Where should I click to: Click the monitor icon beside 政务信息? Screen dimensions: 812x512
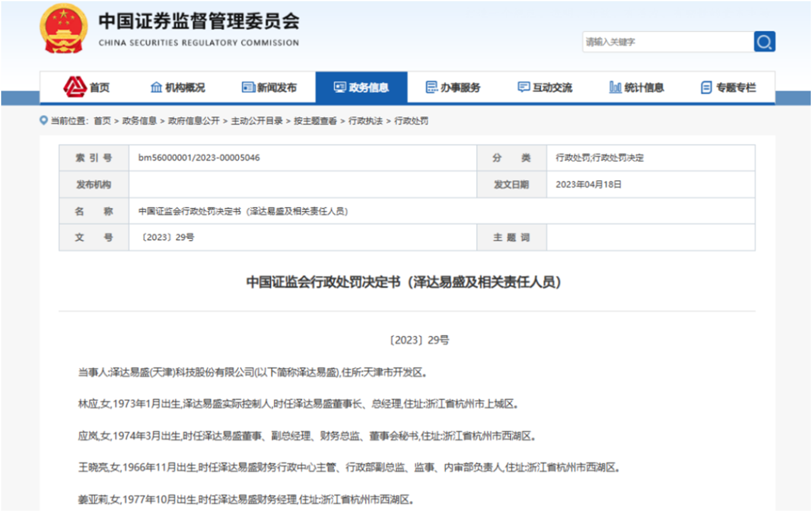[340, 87]
